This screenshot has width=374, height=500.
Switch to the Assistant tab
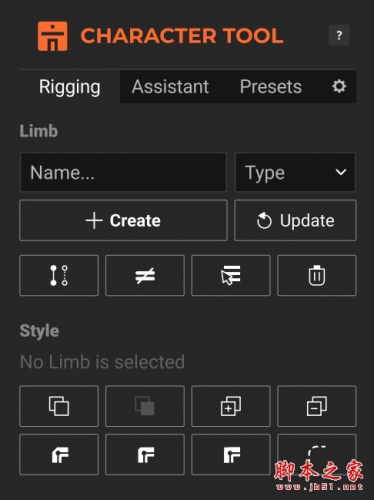coord(170,87)
